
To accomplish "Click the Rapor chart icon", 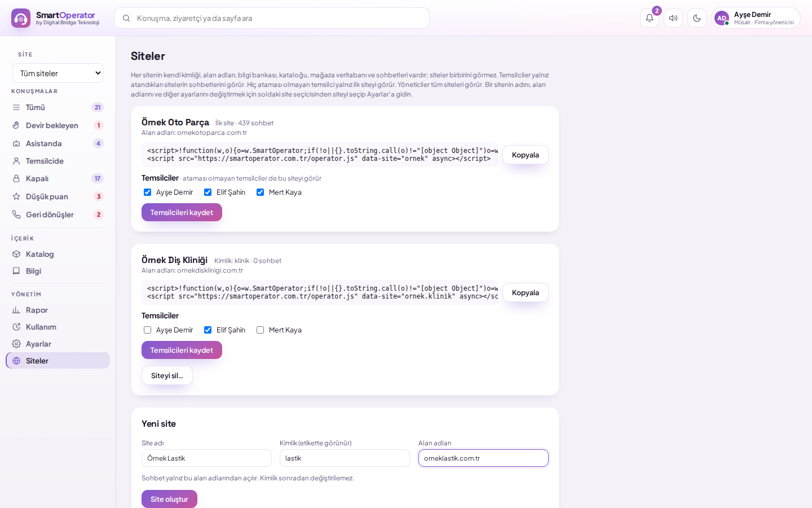I will pos(16,310).
